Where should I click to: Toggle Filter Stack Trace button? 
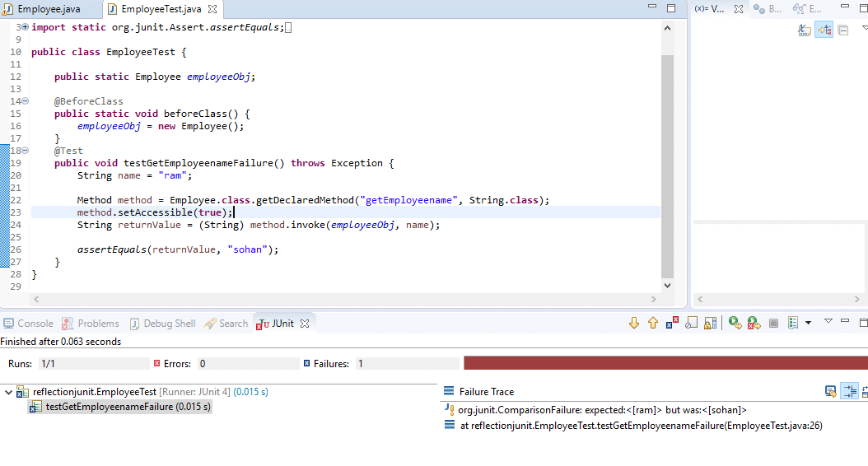tap(849, 392)
